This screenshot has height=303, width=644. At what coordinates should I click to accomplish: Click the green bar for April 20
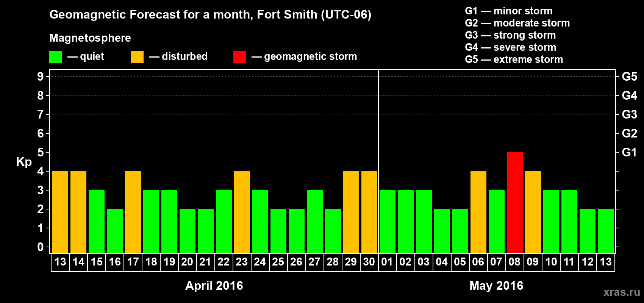click(x=188, y=231)
